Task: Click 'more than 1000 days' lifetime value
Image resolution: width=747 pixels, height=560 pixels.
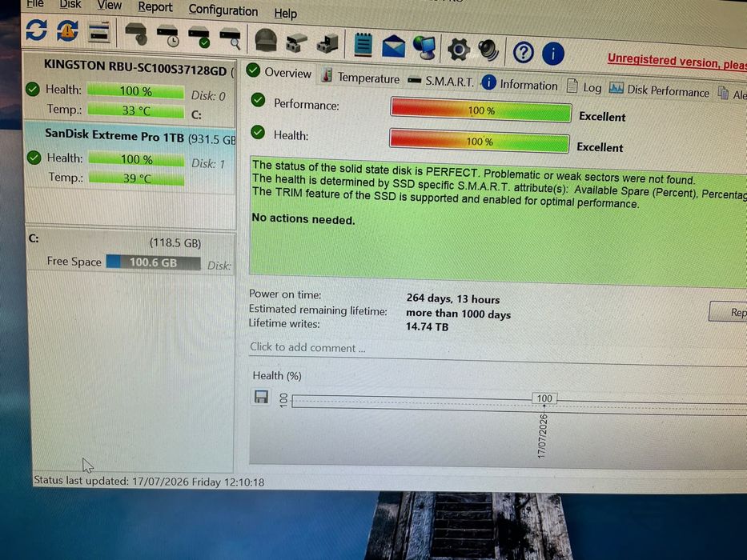Action: pyautogui.click(x=458, y=314)
